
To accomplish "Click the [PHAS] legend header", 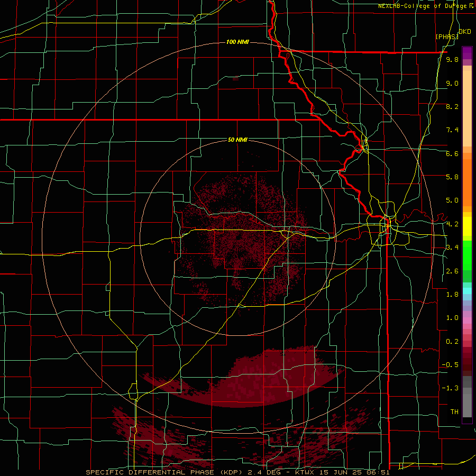I will tap(446, 37).
